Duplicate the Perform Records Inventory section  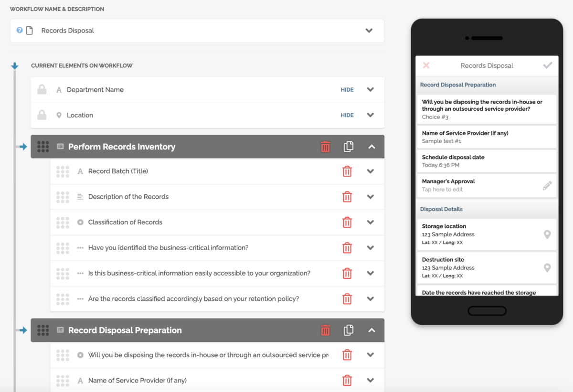349,147
